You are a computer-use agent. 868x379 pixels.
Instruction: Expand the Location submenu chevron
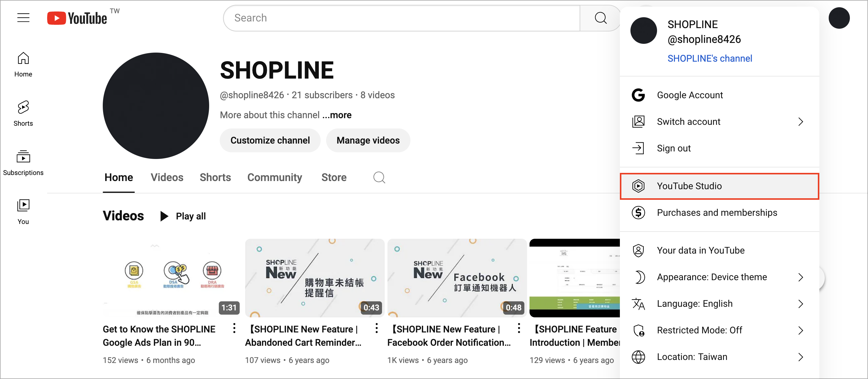click(x=801, y=357)
